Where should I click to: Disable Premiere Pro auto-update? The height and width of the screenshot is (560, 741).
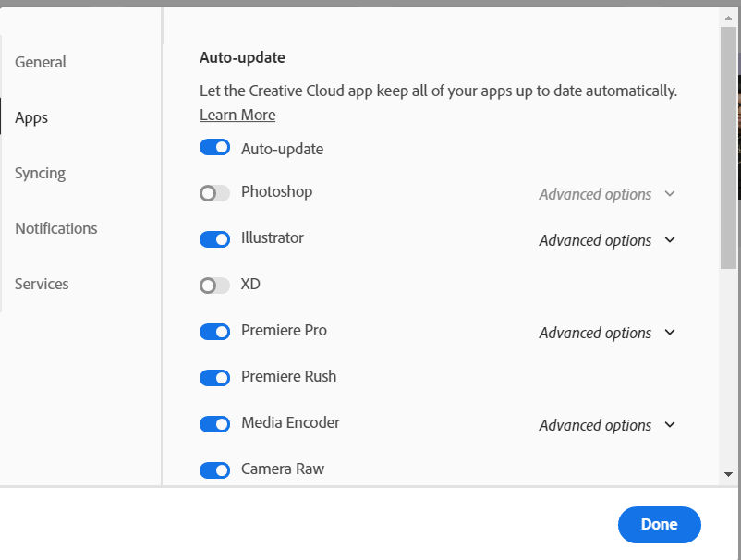point(214,332)
